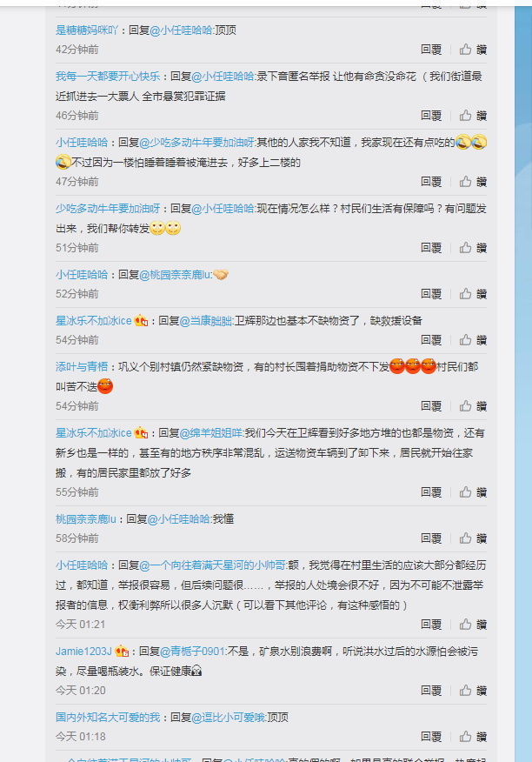Like Jamie1203J's comment about 矿泉水
This screenshot has width=532, height=762.
point(473,691)
